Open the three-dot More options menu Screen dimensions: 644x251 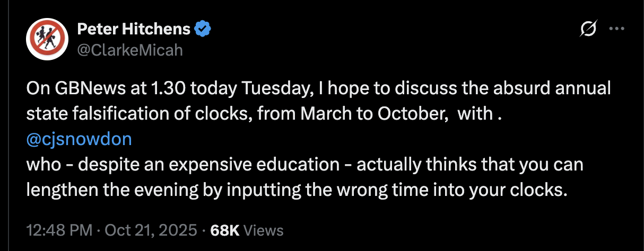616,29
